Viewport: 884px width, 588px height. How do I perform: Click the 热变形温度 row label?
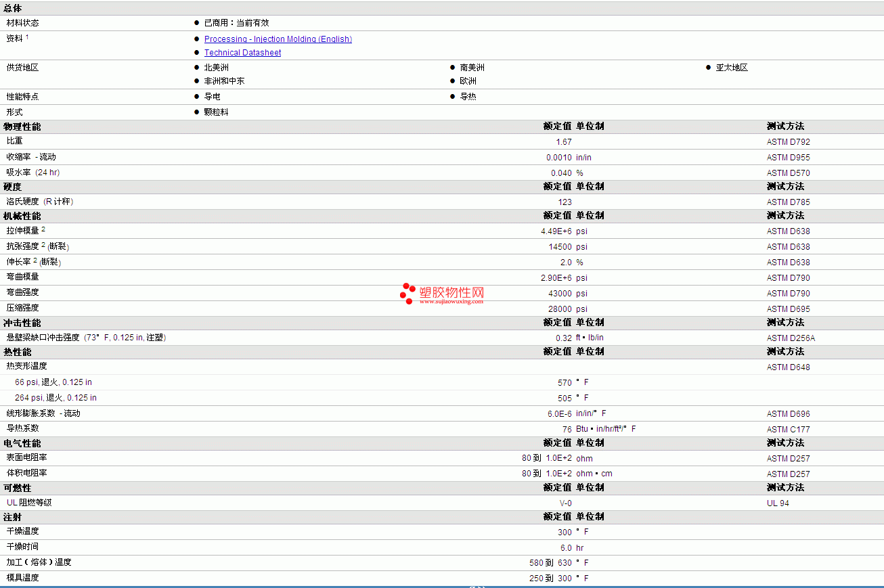(x=27, y=366)
